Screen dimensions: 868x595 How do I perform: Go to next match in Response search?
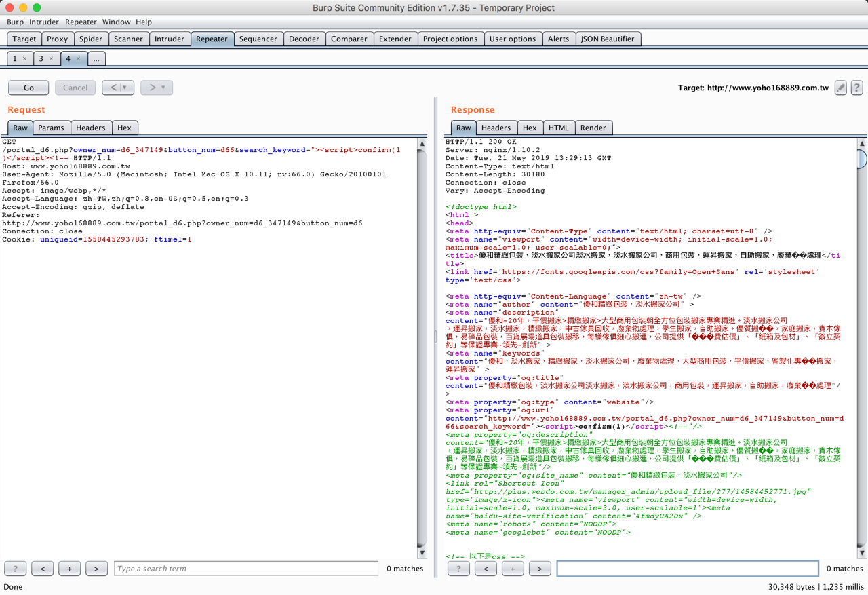[540, 569]
